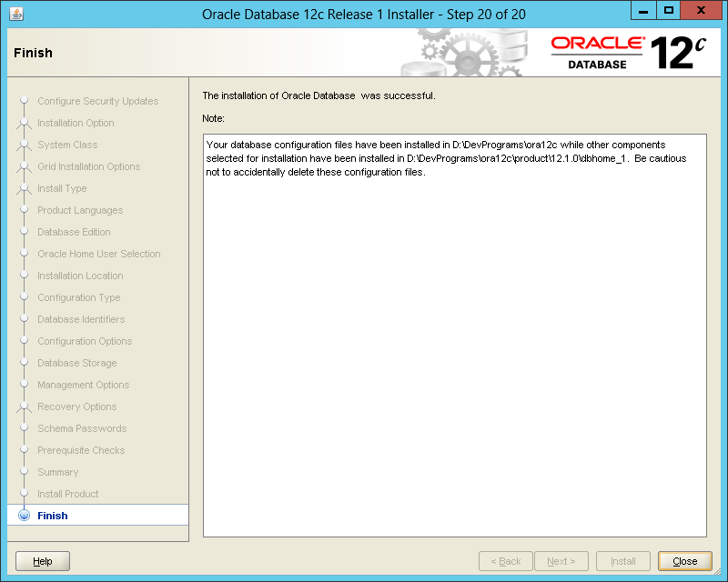Click the disabled Back button
This screenshot has height=582, width=728.
506,561
